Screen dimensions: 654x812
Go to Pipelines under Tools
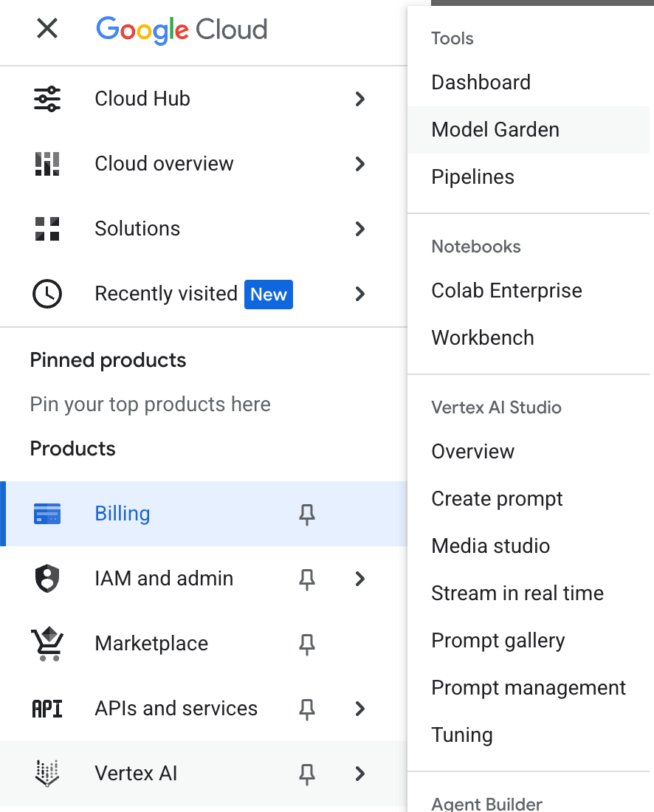[x=529, y=177]
